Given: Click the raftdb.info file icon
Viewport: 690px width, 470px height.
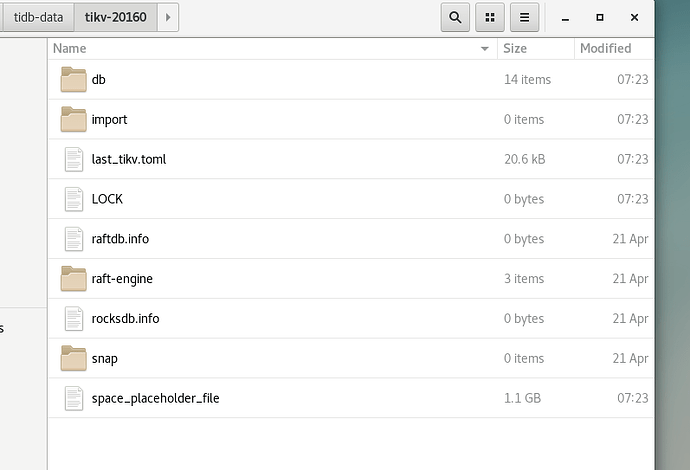Looking at the screenshot, I should pos(73,239).
